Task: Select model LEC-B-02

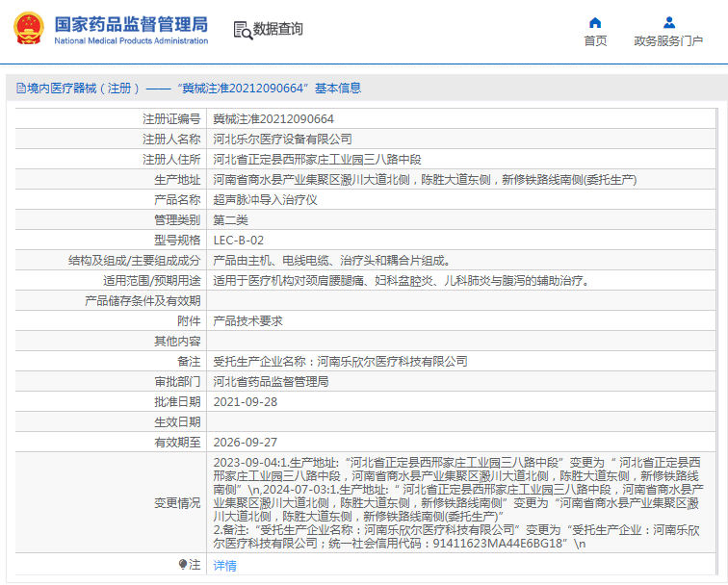Action: pyautogui.click(x=238, y=241)
